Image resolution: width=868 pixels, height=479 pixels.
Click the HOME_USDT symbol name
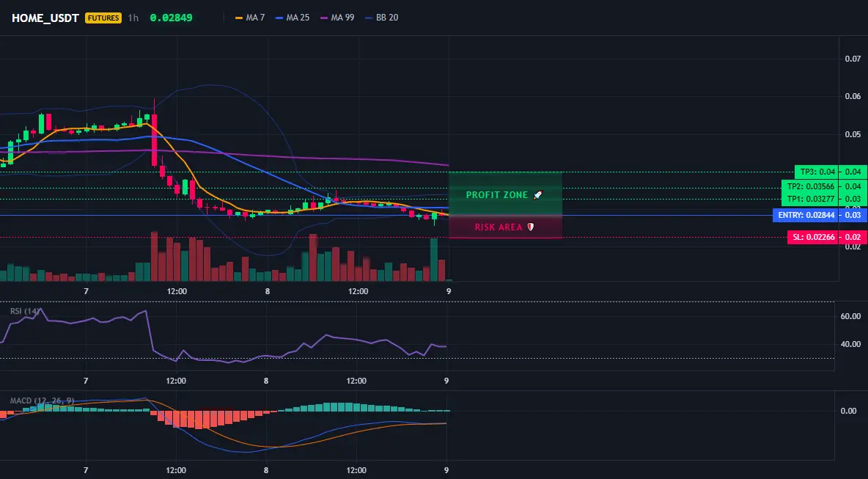pyautogui.click(x=45, y=18)
